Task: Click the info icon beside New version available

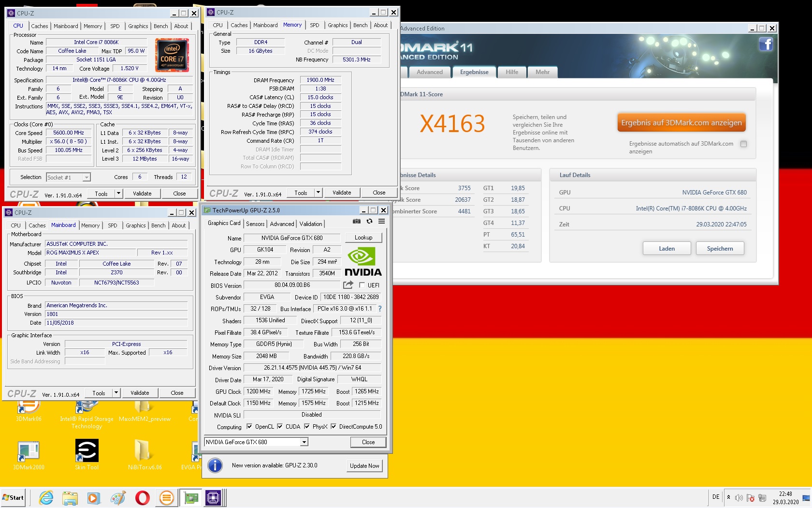Action: [x=215, y=465]
